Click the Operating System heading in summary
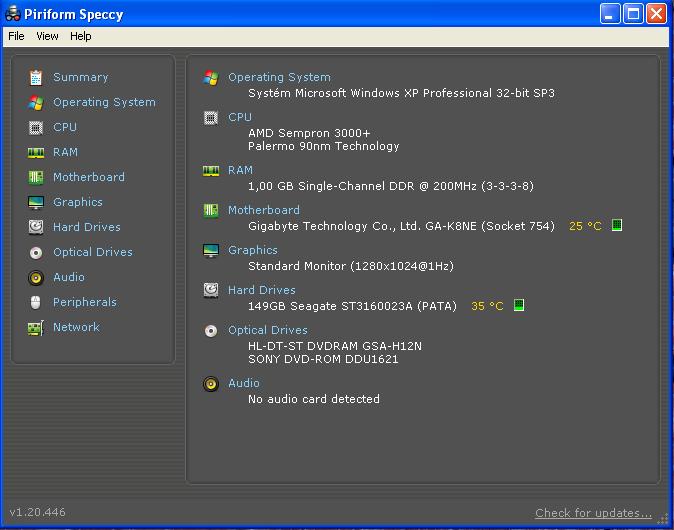This screenshot has height=530, width=674. click(279, 77)
